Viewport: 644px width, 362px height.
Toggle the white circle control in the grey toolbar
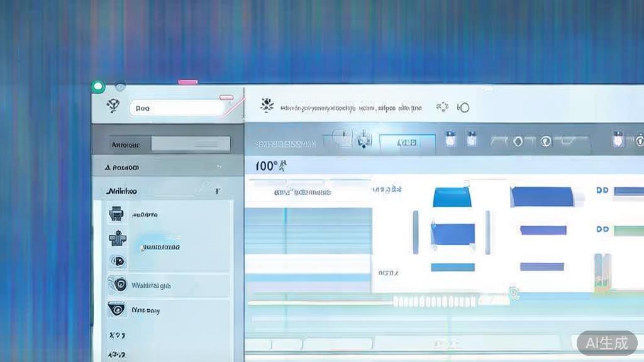[518, 142]
